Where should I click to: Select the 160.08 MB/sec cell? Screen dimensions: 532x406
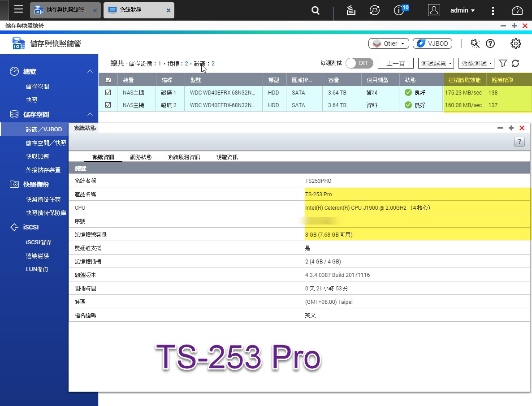tap(463, 105)
